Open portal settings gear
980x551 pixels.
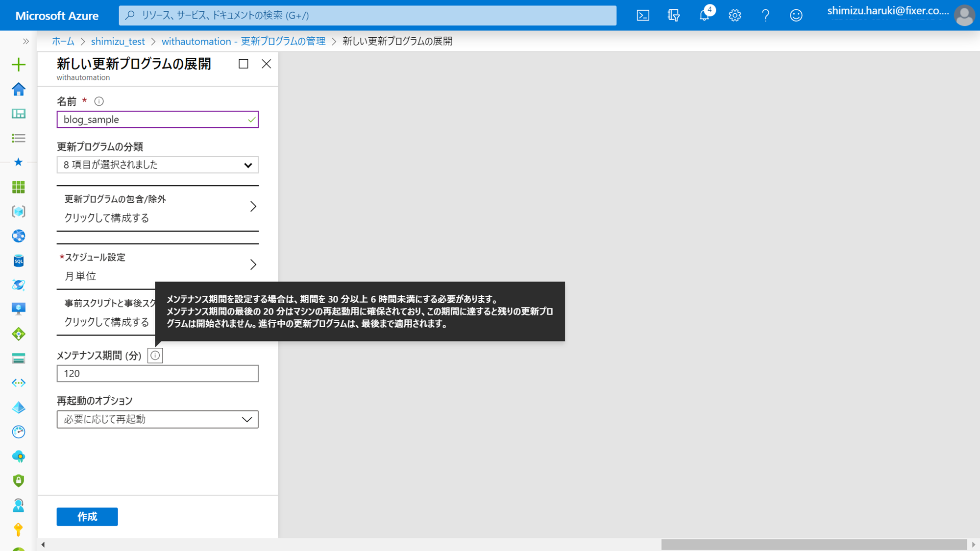[x=735, y=15]
